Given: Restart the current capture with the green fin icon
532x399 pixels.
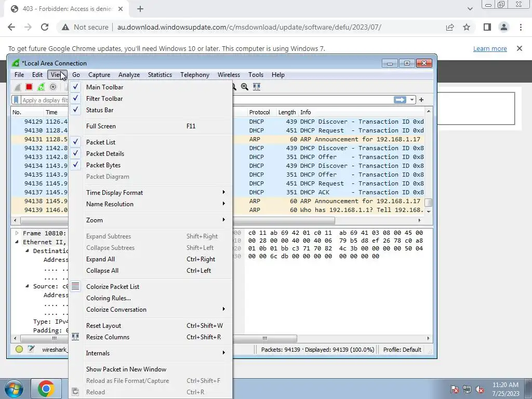Looking at the screenshot, I should click(41, 87).
